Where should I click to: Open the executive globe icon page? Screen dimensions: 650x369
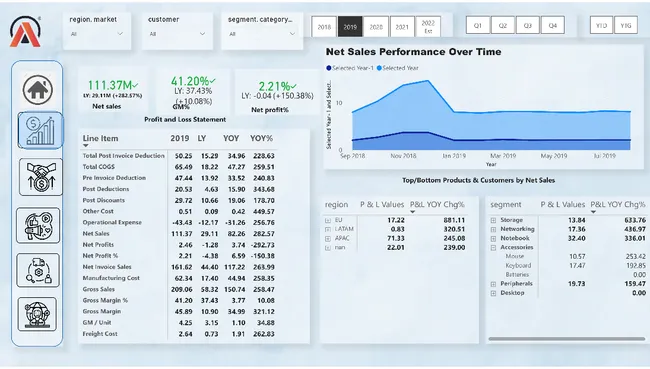(37, 314)
